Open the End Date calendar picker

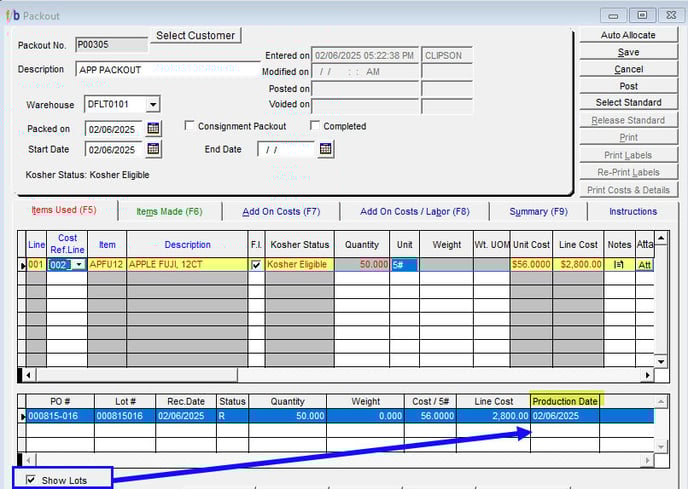click(326, 149)
